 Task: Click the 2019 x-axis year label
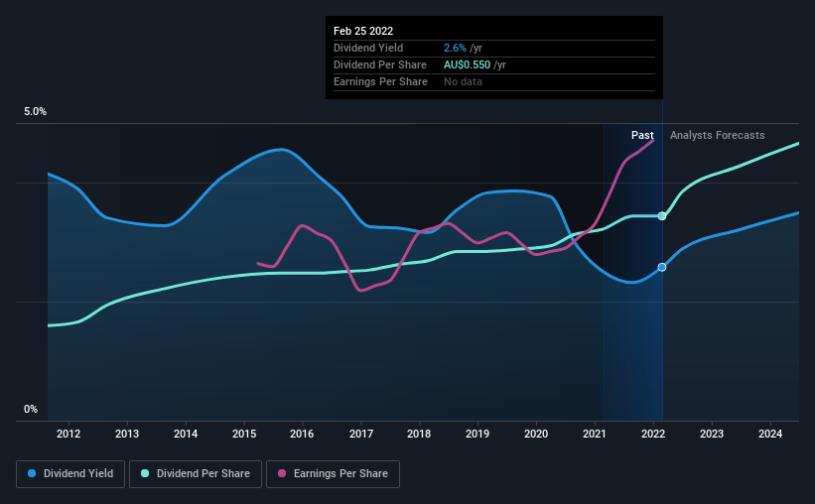[477, 434]
